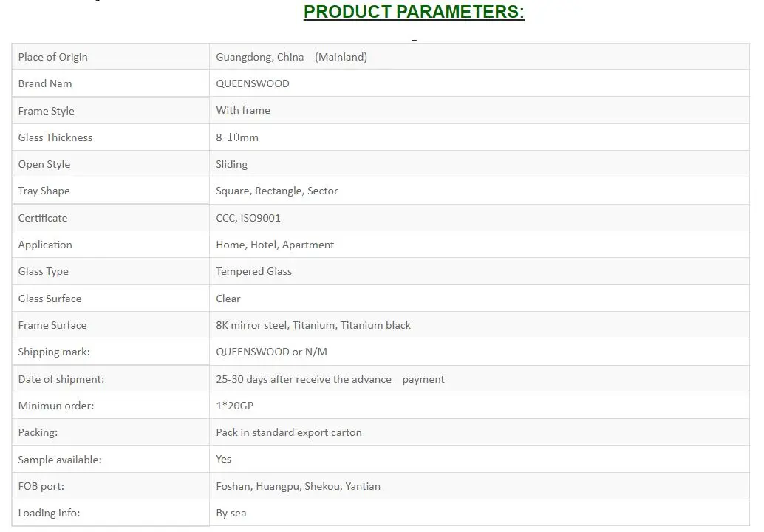The image size is (764, 532).
Task: Select the Home, Hotel, Apartment application text
Action: [x=275, y=245]
